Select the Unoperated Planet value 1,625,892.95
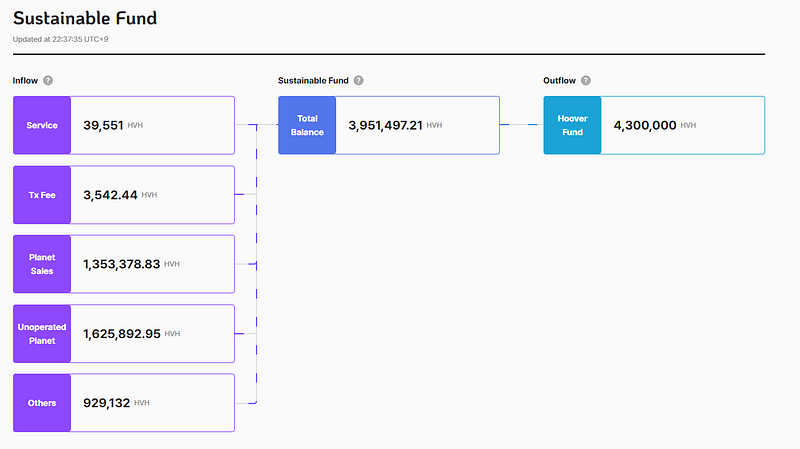 pyautogui.click(x=122, y=334)
